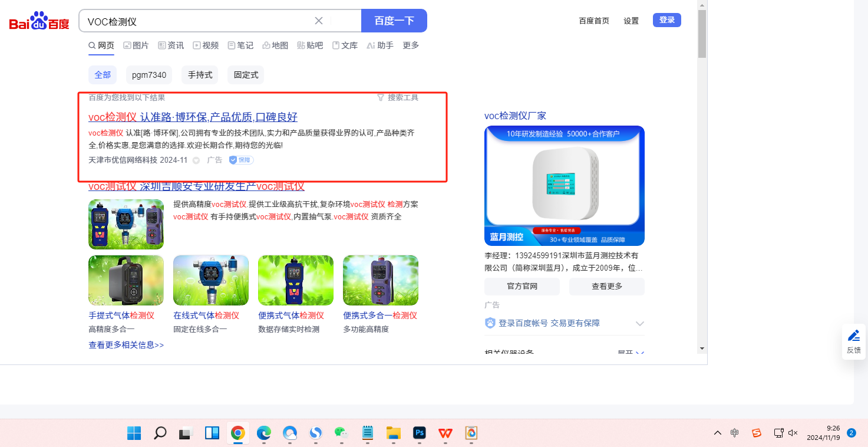Image resolution: width=868 pixels, height=447 pixels.
Task: Click the 便携式多合一检测仪 text link
Action: click(x=380, y=315)
